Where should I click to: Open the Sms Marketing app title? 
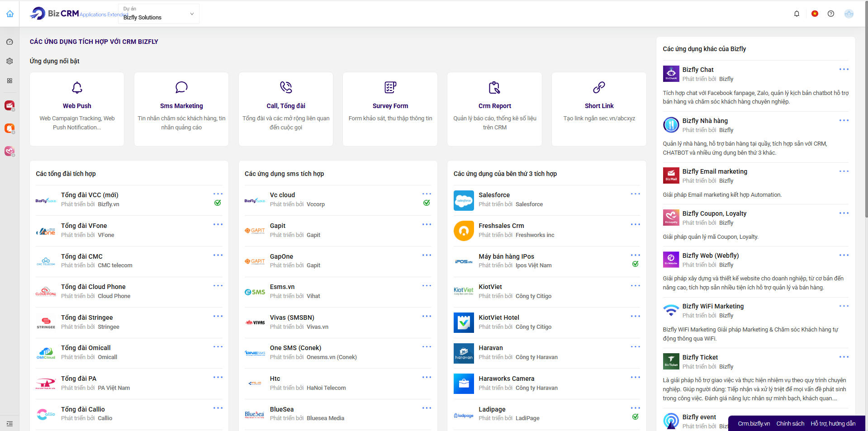click(x=181, y=106)
